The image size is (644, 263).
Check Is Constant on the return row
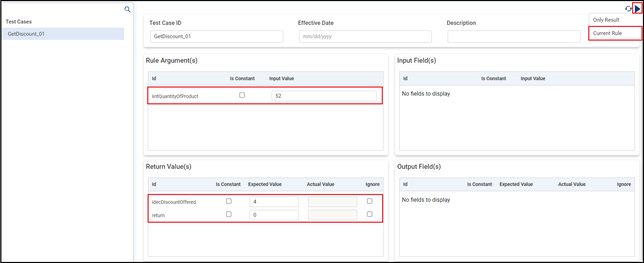point(229,214)
